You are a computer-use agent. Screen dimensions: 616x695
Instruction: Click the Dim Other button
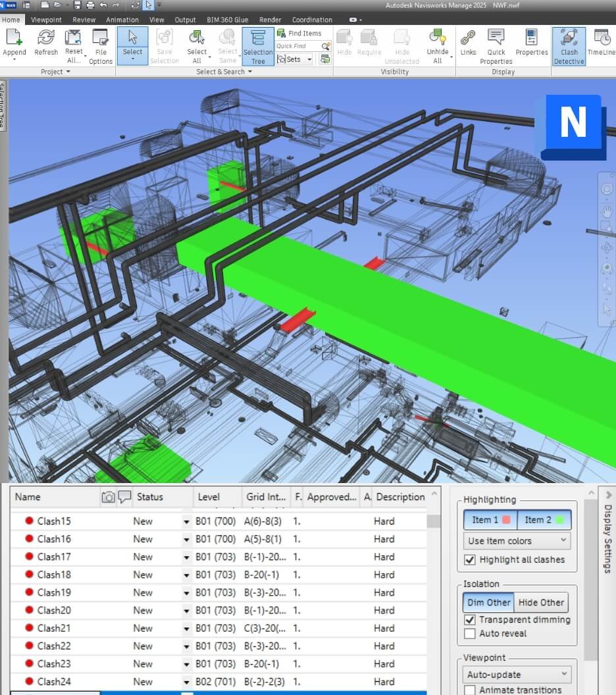[x=489, y=602]
